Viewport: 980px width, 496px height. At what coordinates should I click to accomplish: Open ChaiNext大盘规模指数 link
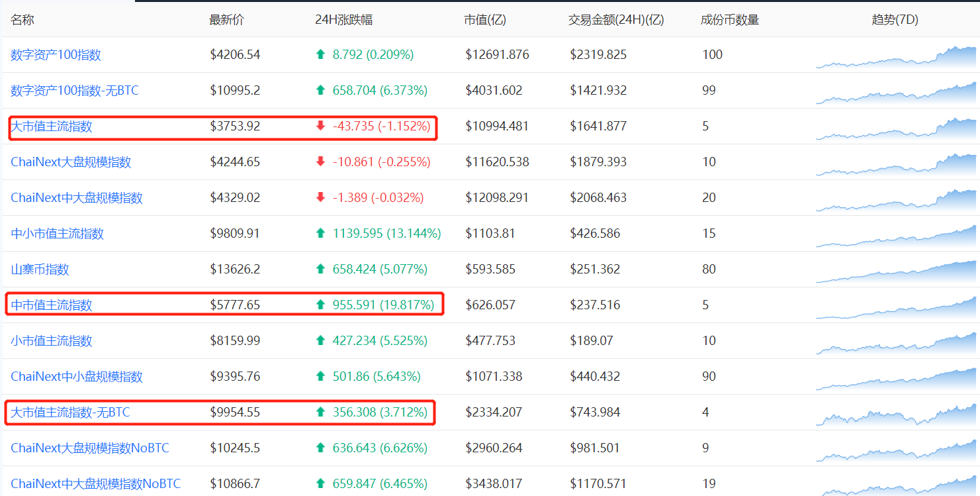pyautogui.click(x=71, y=162)
